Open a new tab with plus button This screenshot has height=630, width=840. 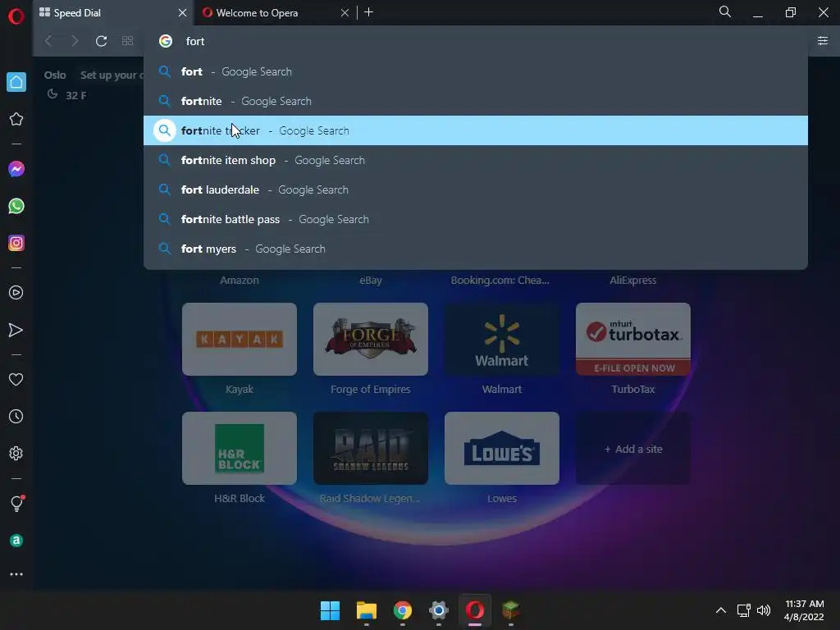[x=368, y=12]
